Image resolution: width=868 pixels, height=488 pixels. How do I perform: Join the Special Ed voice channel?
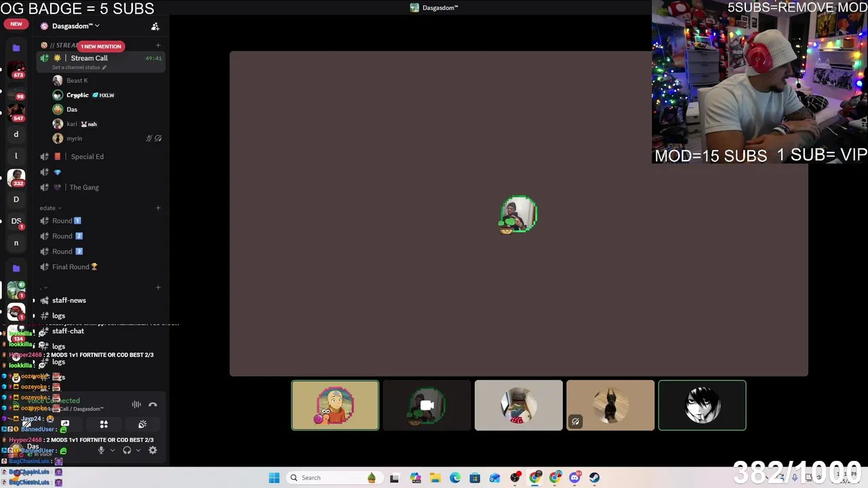100,157
